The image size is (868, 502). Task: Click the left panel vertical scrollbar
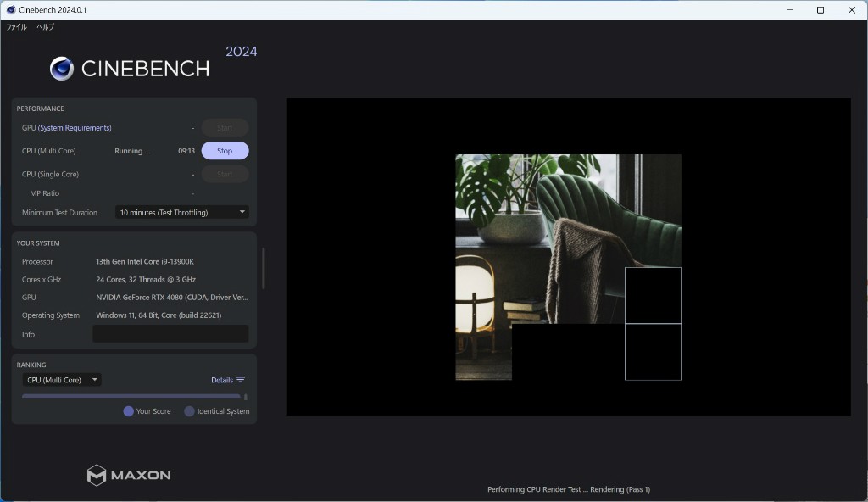tap(263, 267)
